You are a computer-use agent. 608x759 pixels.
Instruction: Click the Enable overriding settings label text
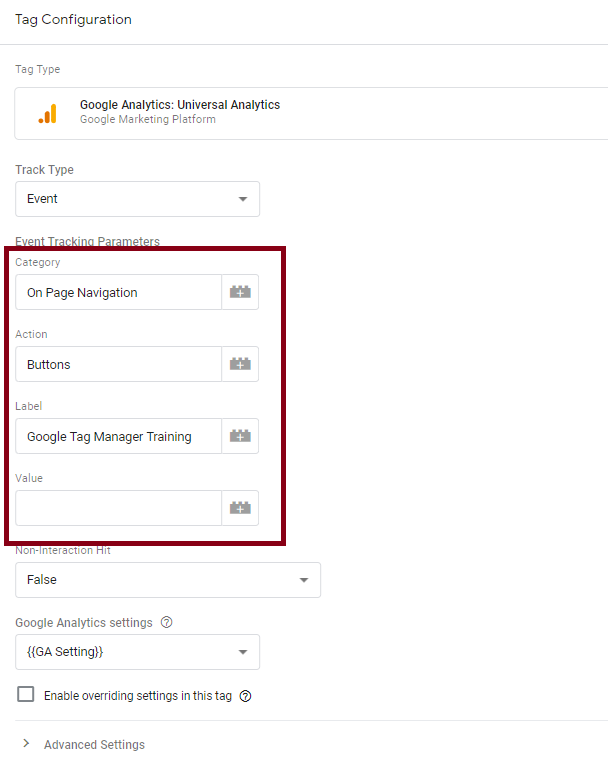[138, 696]
